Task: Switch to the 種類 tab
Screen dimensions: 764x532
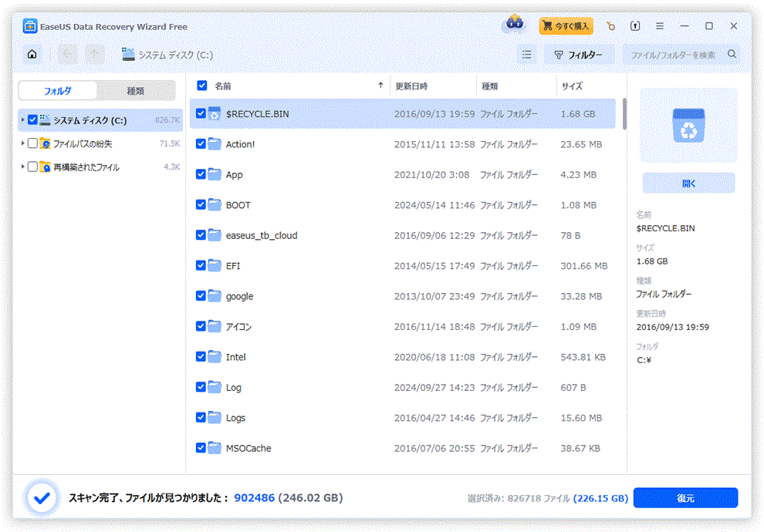Action: 136,91
